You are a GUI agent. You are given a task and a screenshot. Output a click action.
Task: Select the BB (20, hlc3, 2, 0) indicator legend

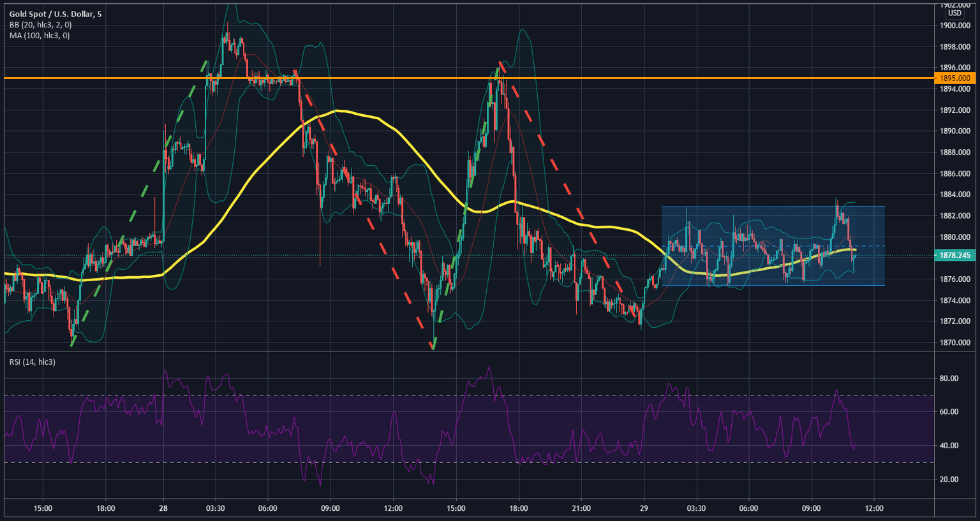[x=40, y=26]
